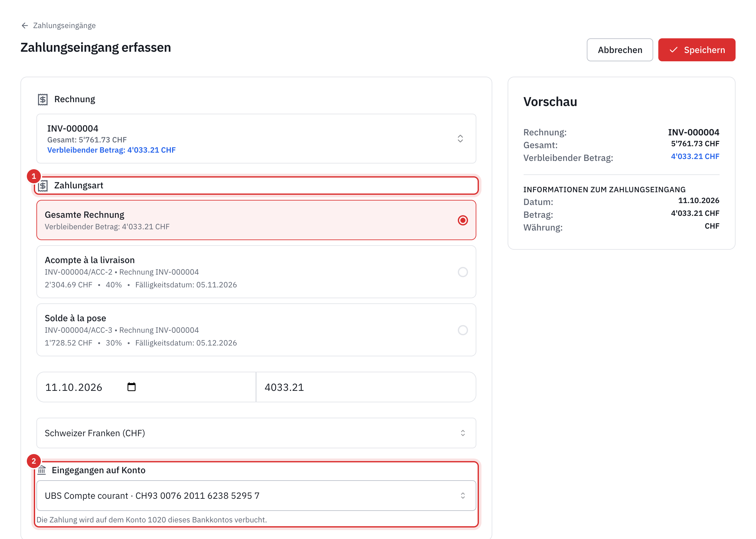The image size is (756, 539).
Task: Click the INFORMATIONEN ZUM ZAHLUNGSEINGANG label
Action: point(604,190)
